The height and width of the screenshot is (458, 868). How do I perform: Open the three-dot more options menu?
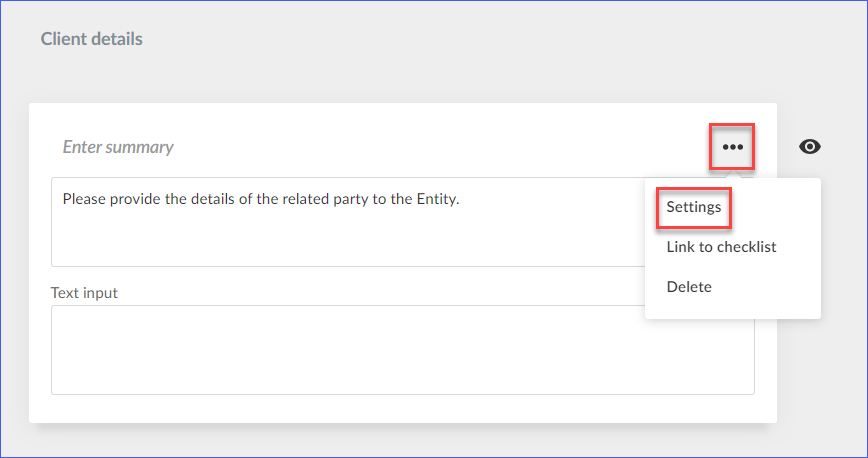pyautogui.click(x=732, y=147)
